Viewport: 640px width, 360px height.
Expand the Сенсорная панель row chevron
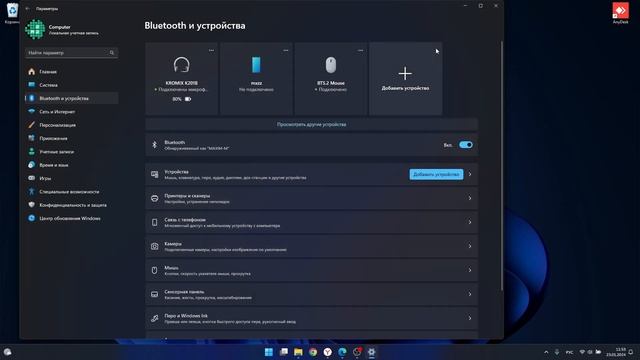(470, 294)
